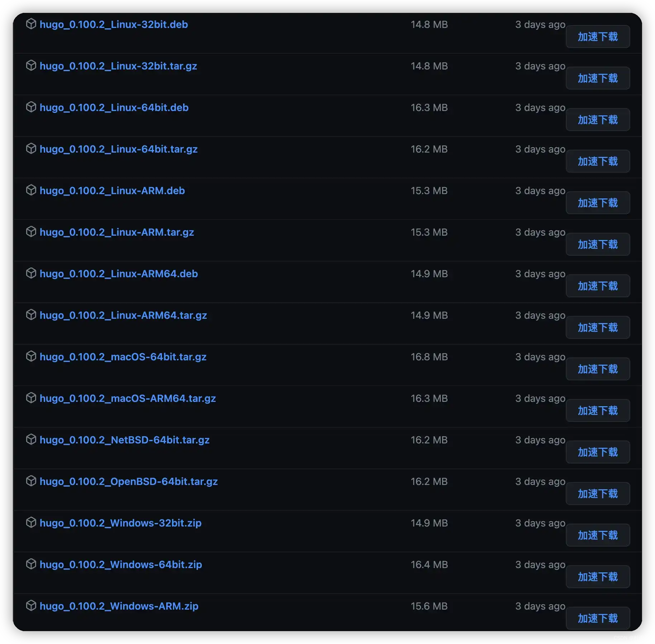Click package icon beside hugo_0.100.2_Linux-ARM.deb

31,190
